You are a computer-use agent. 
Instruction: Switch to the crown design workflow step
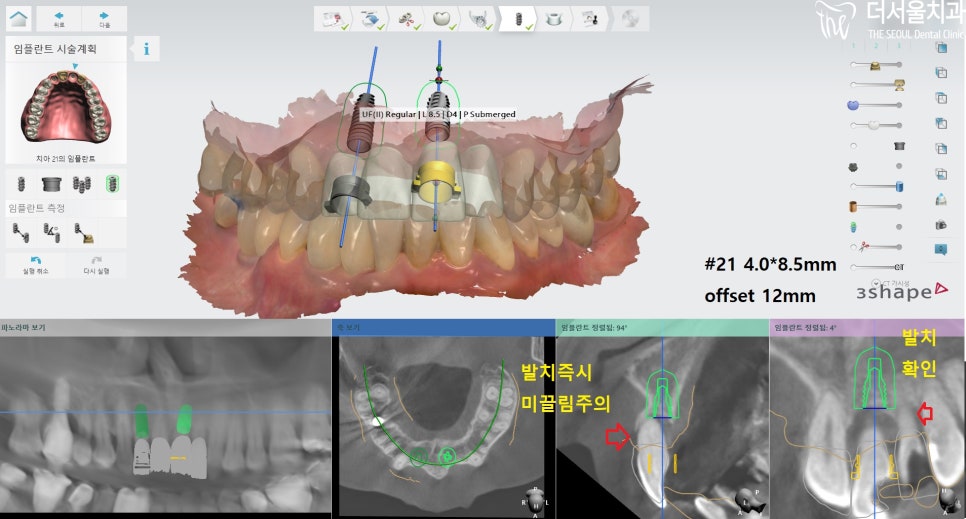pos(439,18)
